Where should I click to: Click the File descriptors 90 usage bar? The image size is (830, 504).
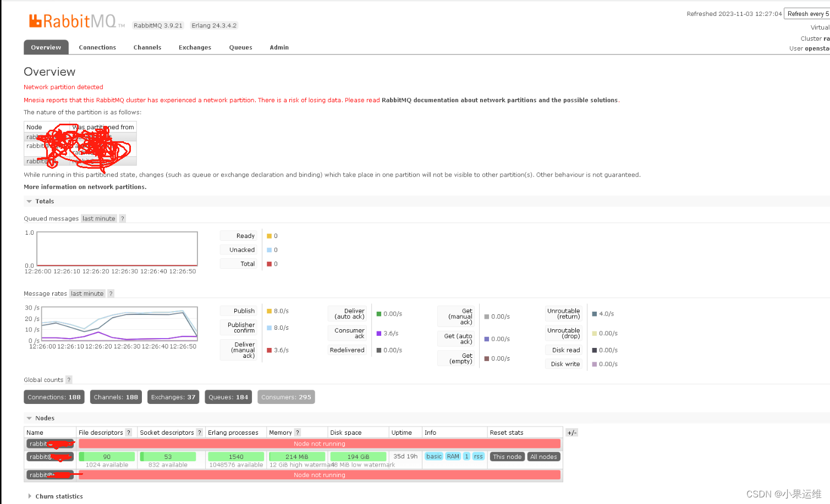point(107,457)
